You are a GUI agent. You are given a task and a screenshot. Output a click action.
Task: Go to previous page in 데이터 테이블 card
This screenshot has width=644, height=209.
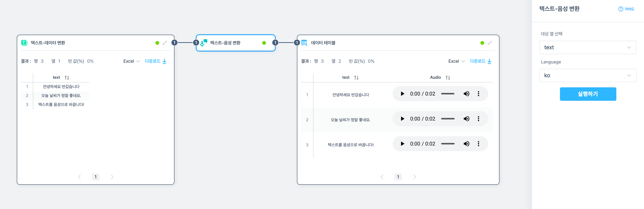(382, 177)
